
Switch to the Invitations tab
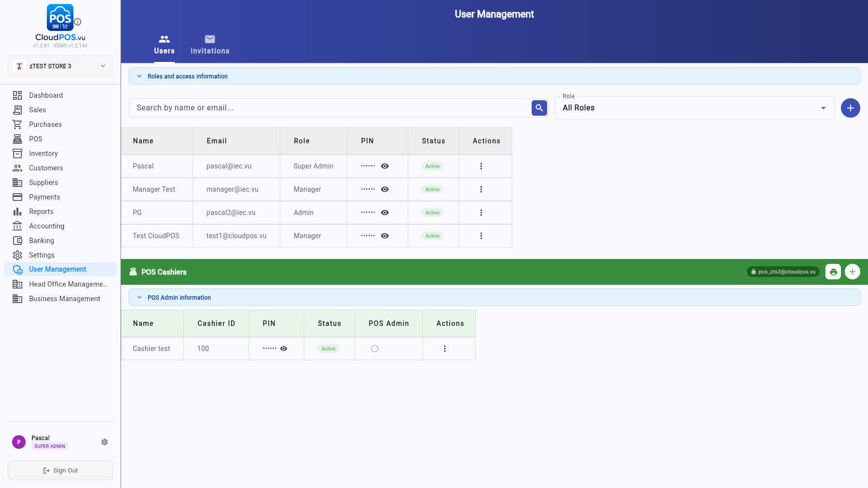(210, 45)
